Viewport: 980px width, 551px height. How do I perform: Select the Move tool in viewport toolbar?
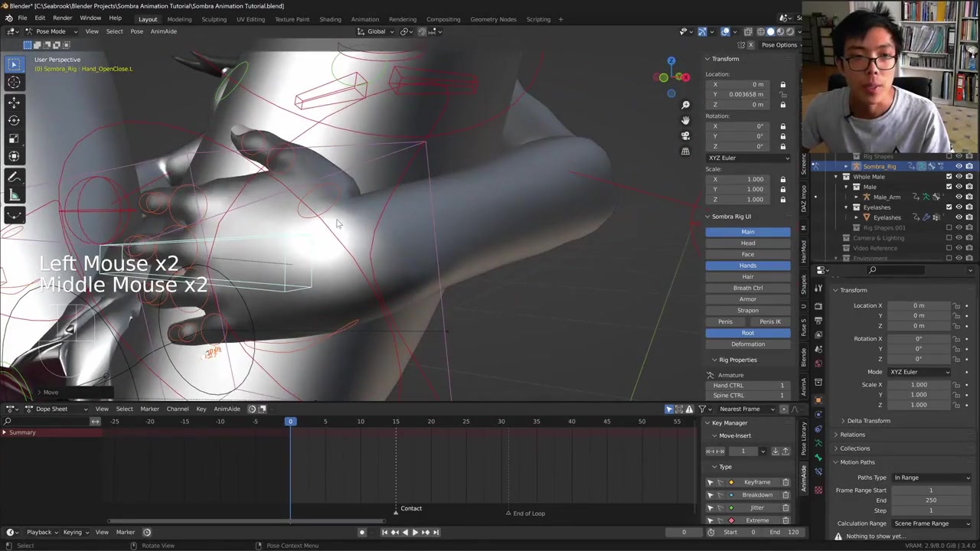click(14, 101)
